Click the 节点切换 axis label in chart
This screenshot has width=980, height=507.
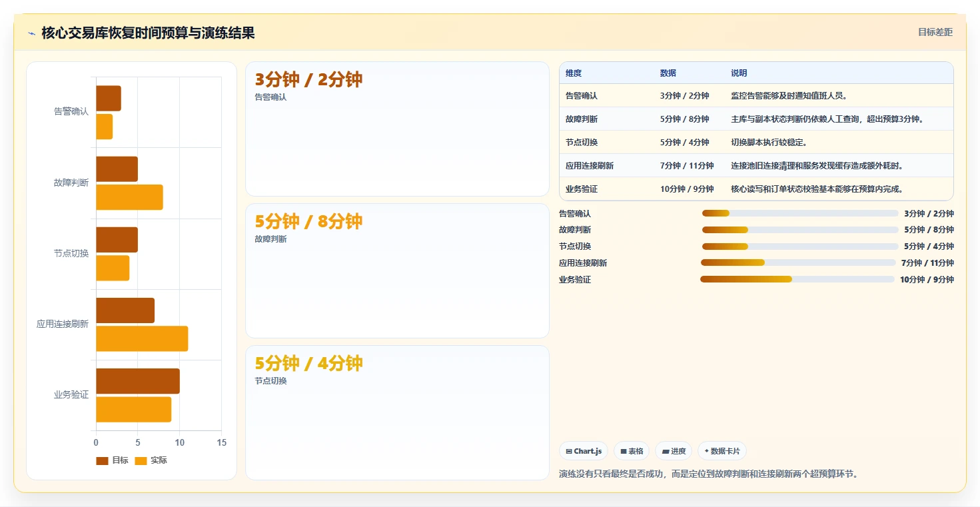tap(71, 253)
